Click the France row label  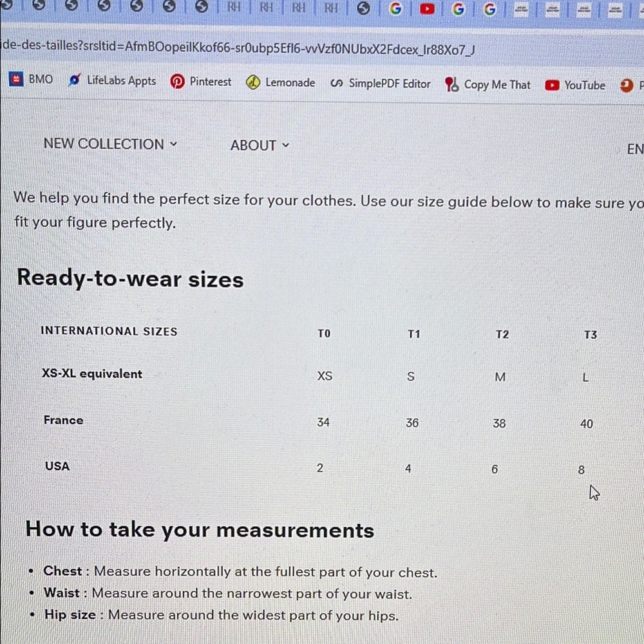[64, 420]
